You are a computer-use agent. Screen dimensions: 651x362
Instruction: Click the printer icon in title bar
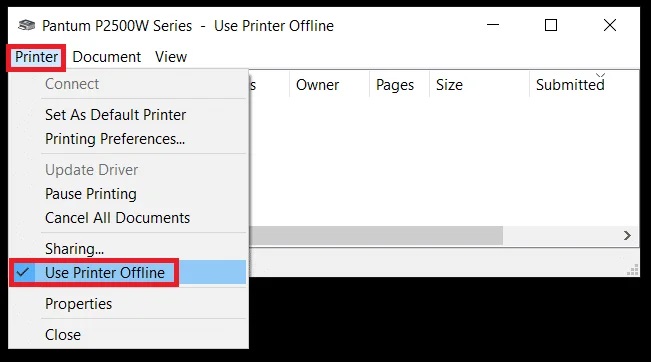(27, 25)
